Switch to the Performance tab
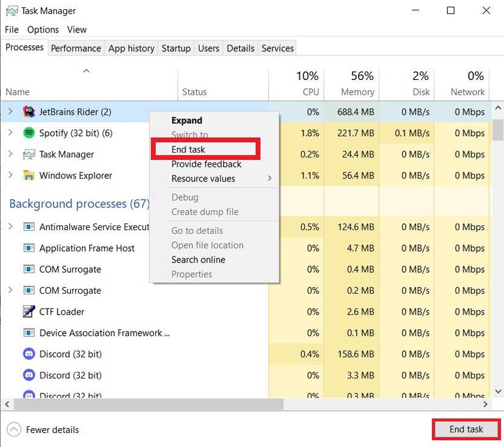Screen dimensions: 504x447 (x=76, y=48)
